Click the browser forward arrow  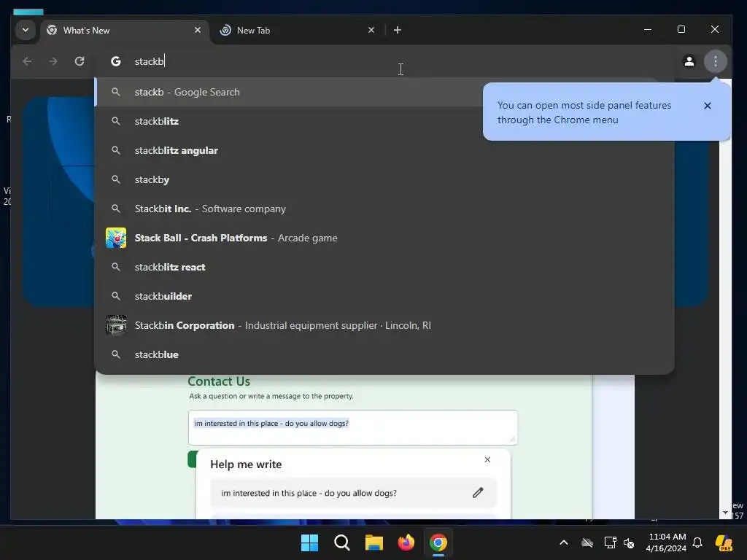tap(53, 61)
